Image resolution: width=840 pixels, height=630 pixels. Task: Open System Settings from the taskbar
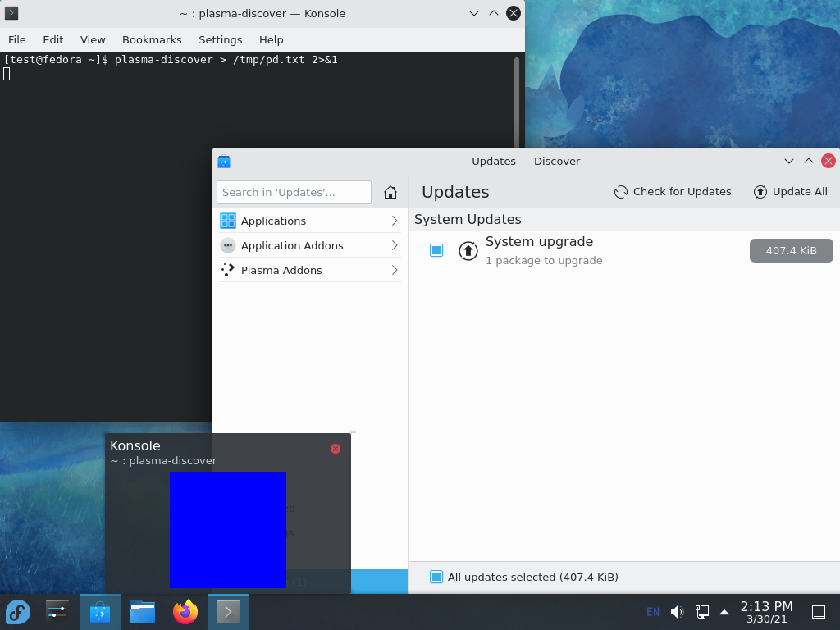point(57,612)
